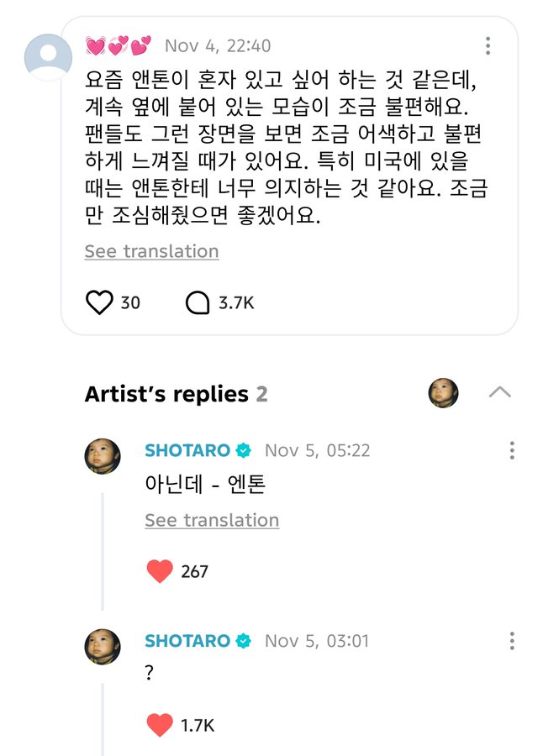Tap the fan's default profile avatar
Screen dimensions: 543x756
pyautogui.click(x=48, y=56)
